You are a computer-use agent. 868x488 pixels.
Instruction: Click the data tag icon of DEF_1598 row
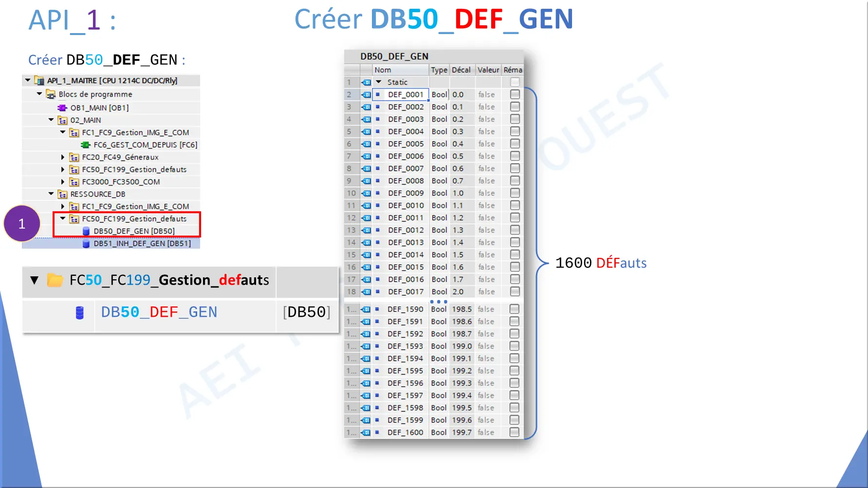point(366,408)
